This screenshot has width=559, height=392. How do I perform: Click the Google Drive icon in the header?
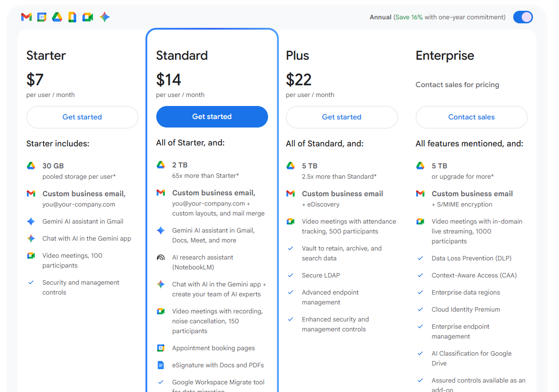57,17
